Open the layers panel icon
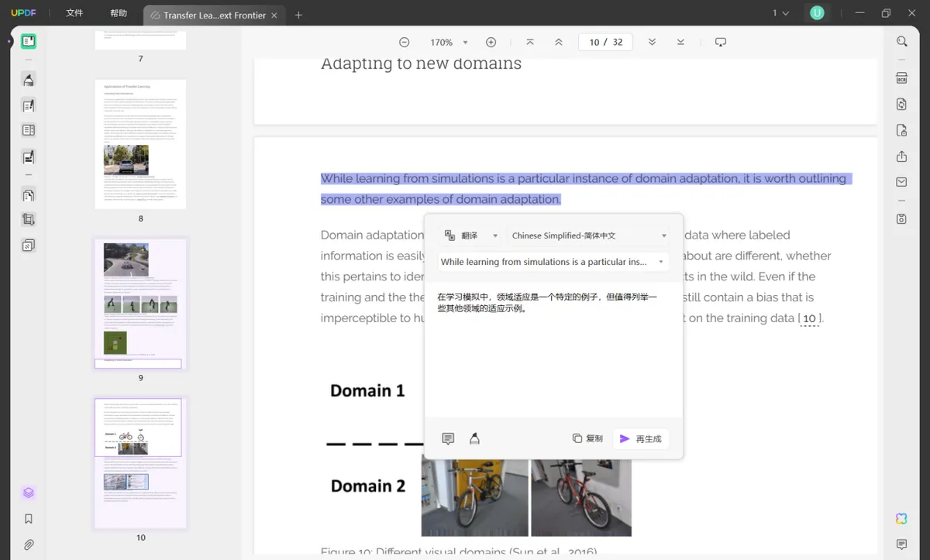This screenshot has width=930, height=560. [29, 493]
